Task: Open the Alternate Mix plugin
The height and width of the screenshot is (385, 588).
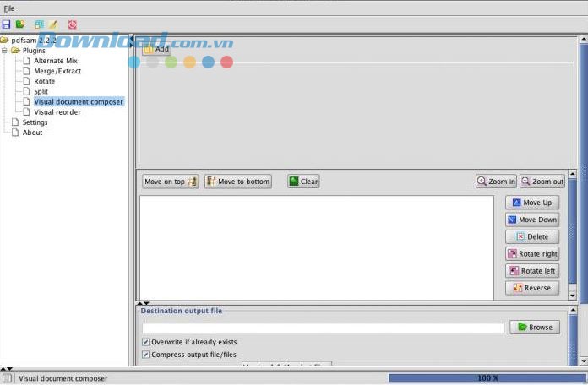Action: click(x=56, y=61)
